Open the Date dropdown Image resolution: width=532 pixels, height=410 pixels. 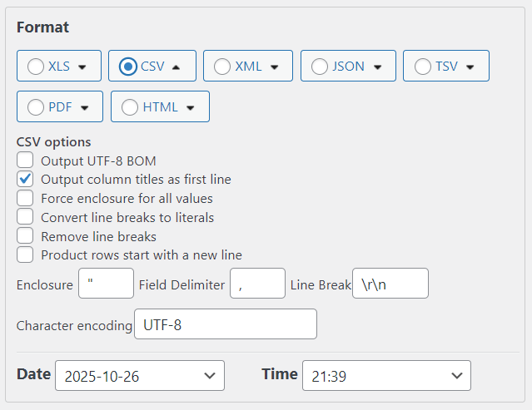point(140,375)
